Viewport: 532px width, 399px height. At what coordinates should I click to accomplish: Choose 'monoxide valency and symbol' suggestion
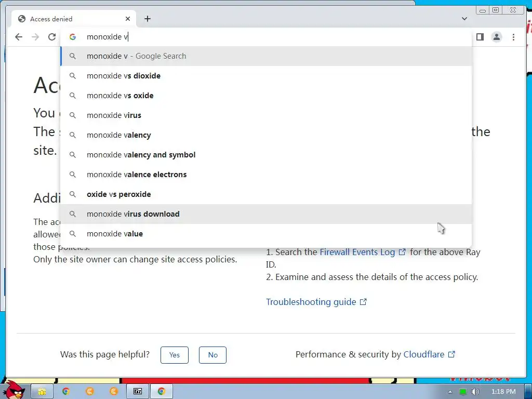click(x=266, y=155)
